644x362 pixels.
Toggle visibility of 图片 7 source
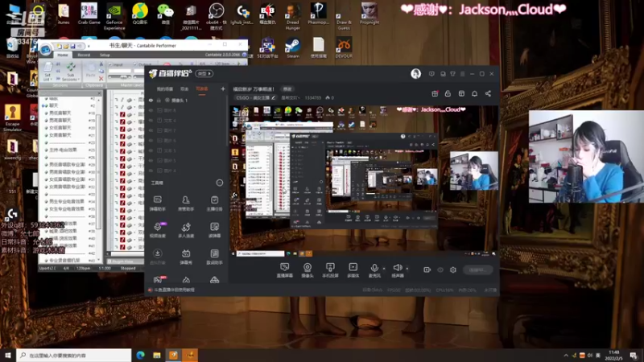click(151, 130)
